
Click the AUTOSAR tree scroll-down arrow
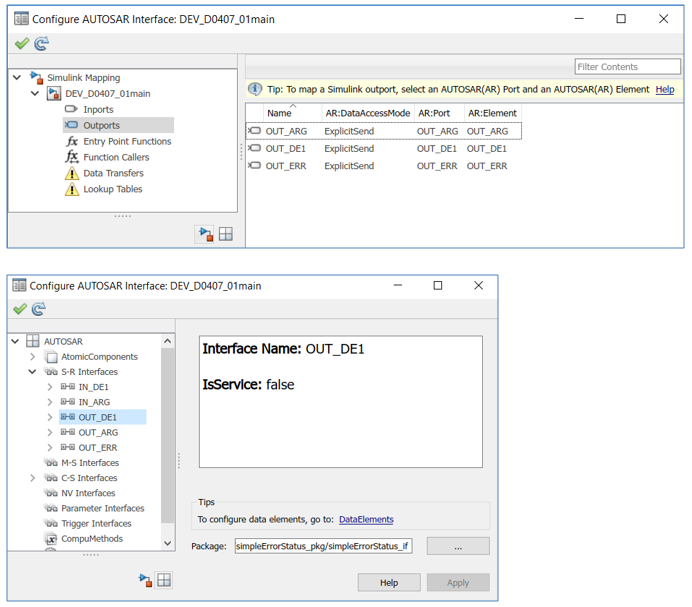[167, 543]
